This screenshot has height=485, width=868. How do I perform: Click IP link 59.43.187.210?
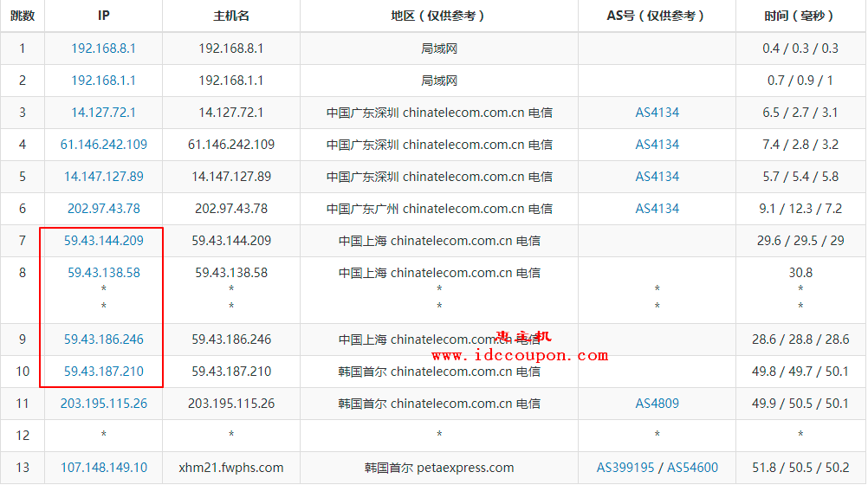[x=103, y=372]
